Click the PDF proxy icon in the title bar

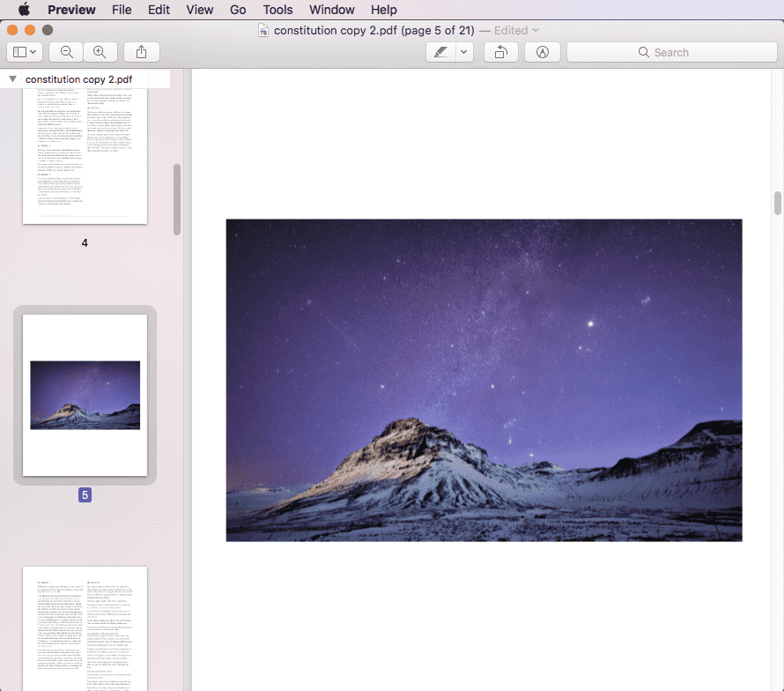click(263, 29)
